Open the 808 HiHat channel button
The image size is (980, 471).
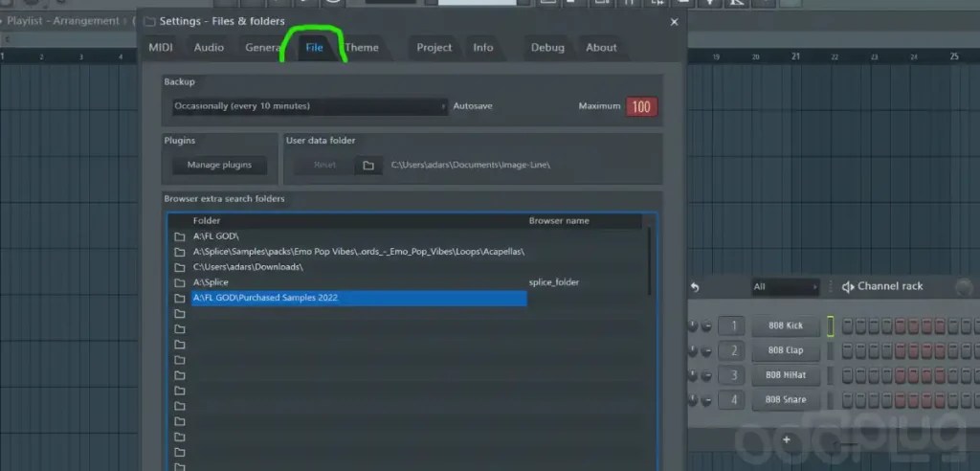point(786,375)
